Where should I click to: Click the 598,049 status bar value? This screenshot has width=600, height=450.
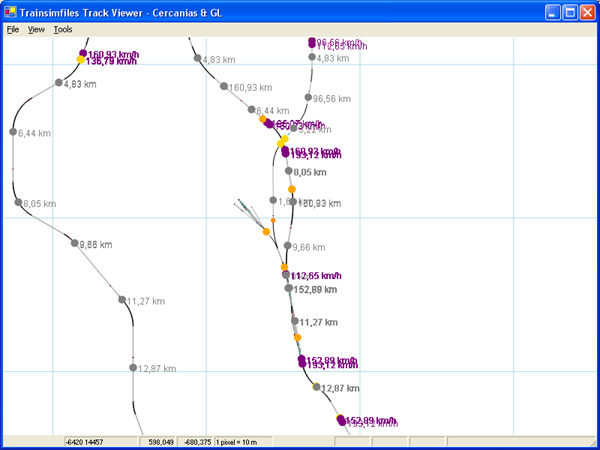(x=160, y=441)
